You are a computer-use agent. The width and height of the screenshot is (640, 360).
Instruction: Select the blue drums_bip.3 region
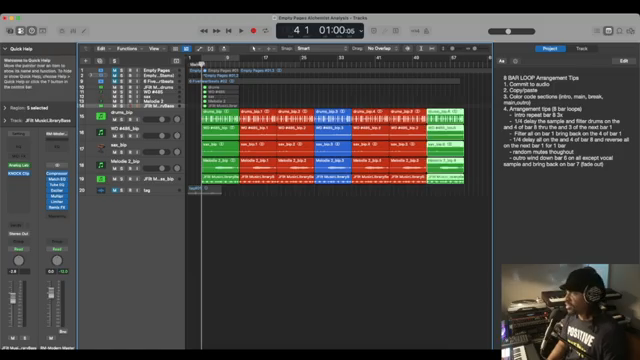pyautogui.click(x=333, y=116)
